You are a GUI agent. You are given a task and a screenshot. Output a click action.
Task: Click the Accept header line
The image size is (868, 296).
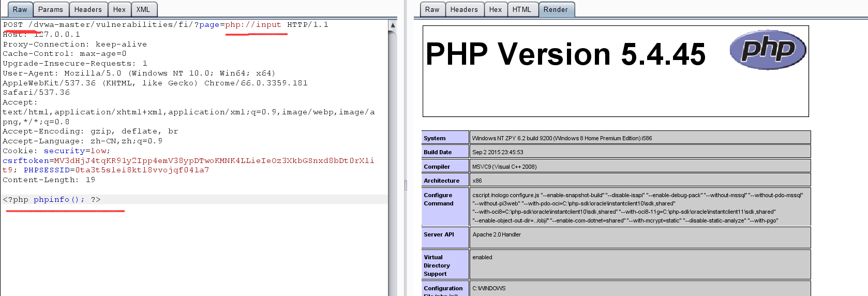(x=188, y=112)
